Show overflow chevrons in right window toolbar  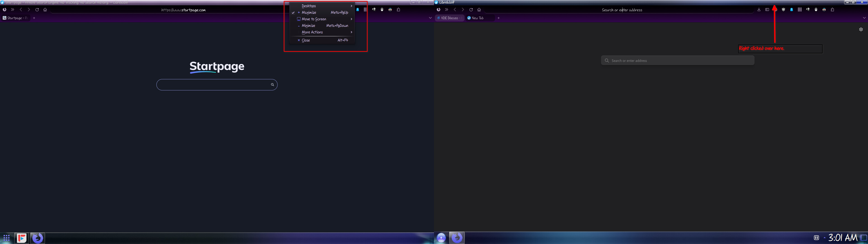[447, 10]
